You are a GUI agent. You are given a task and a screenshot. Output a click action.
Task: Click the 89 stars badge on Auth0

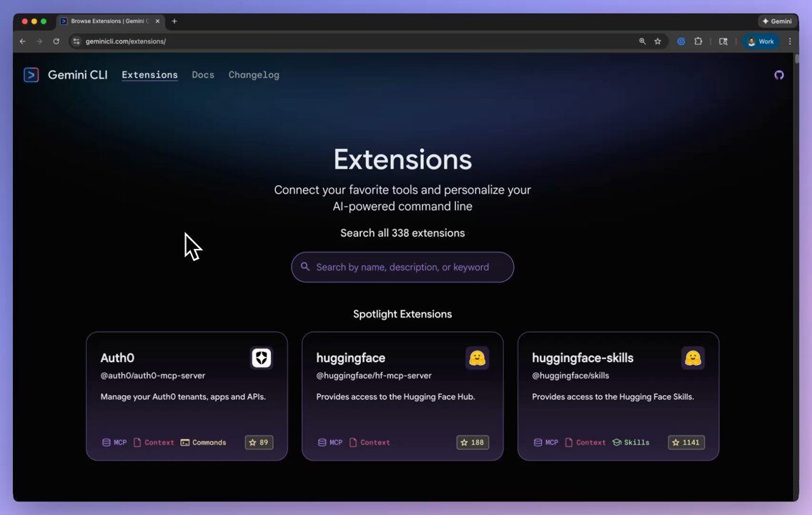[259, 443]
